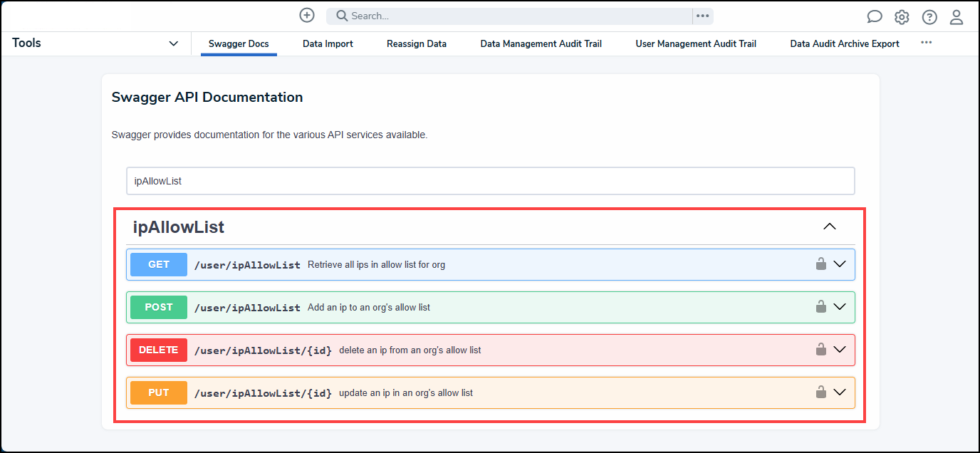Screen dimensions: 980x453
Task: Click the PUT method button
Action: [x=159, y=392]
